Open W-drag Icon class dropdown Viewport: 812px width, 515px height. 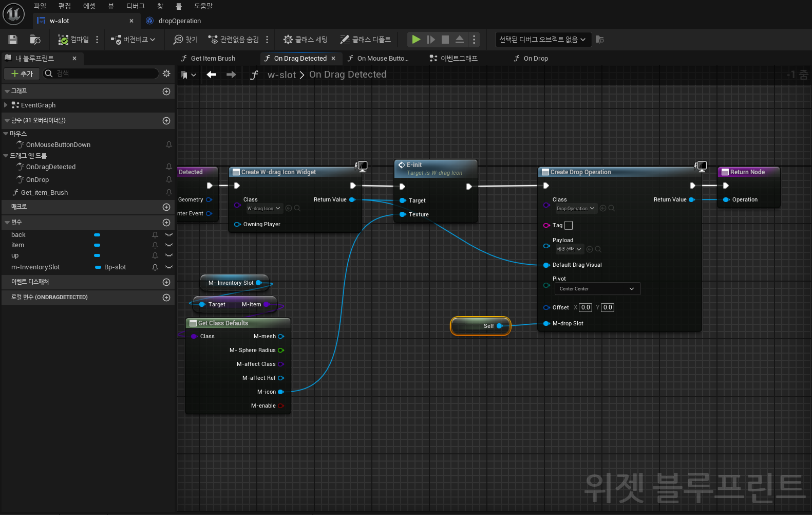pos(263,209)
